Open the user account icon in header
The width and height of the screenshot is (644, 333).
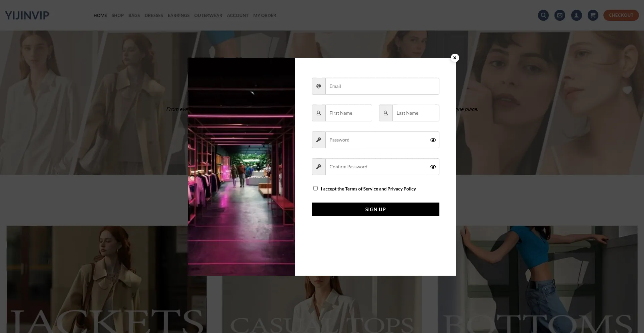coord(577,15)
